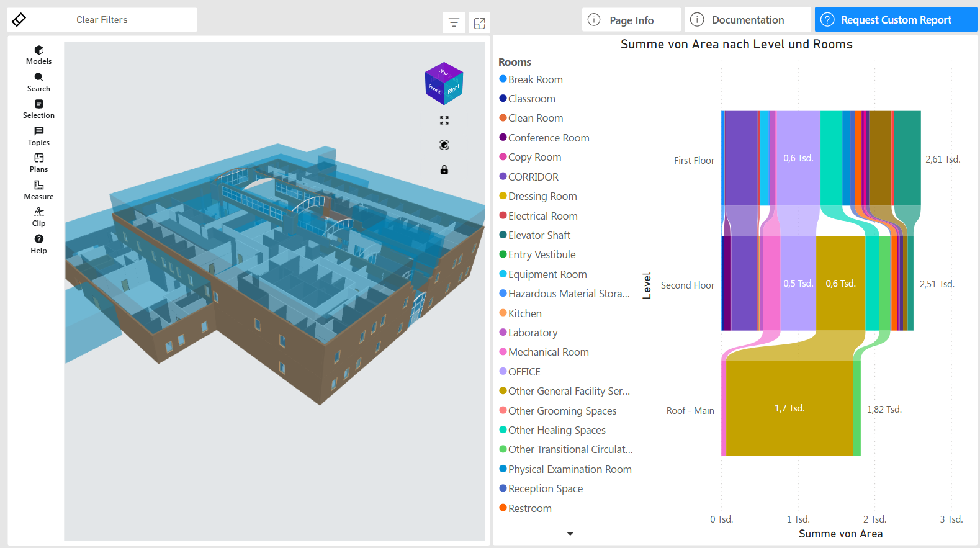Activate the Clip tool
Screen dimensions: 980x548
click(x=38, y=217)
